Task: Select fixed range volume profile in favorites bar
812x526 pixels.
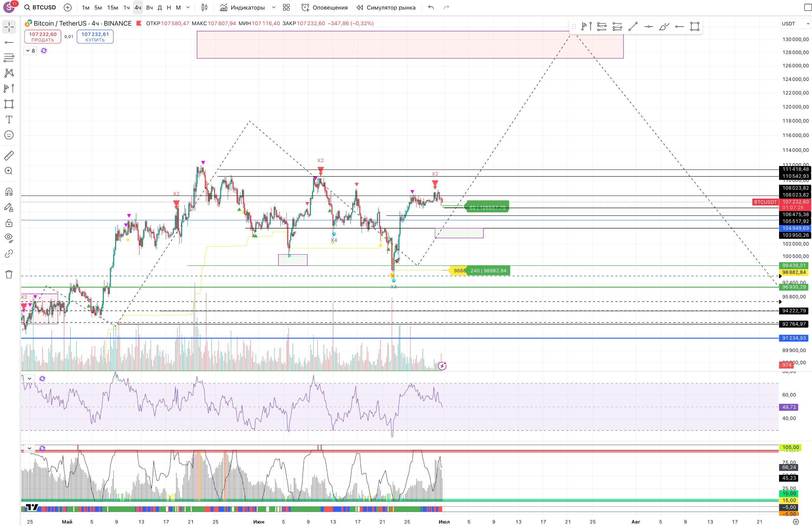Action: click(586, 26)
